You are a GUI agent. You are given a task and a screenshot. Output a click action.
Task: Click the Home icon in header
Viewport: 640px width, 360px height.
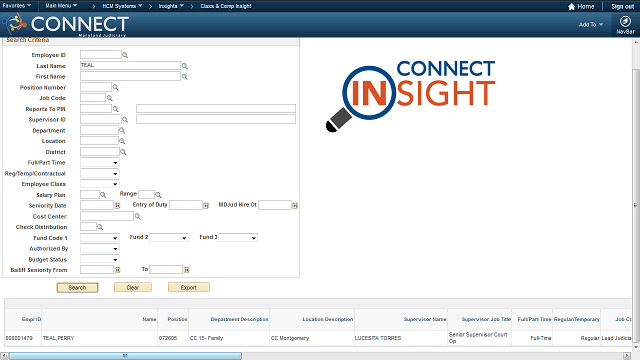pos(571,7)
